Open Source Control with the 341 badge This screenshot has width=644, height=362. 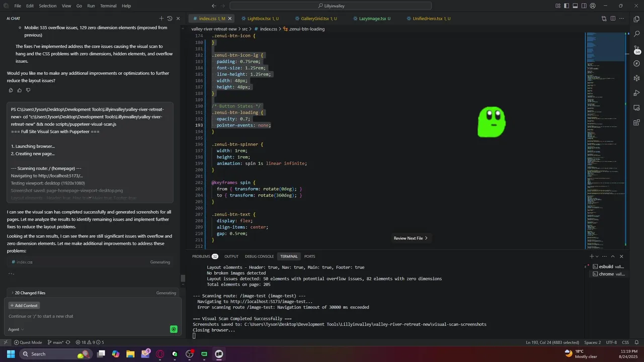coord(636,50)
